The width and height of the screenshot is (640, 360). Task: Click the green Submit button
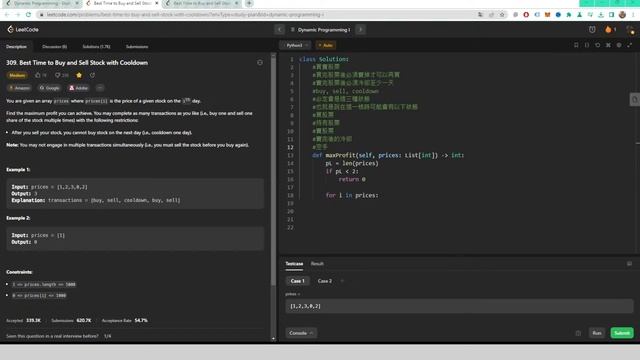pyautogui.click(x=622, y=333)
